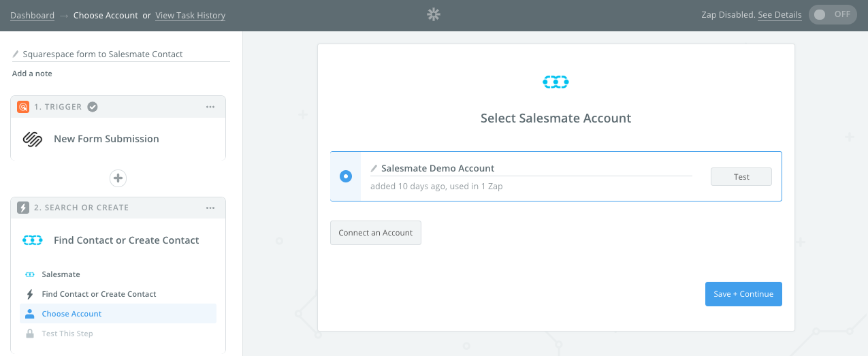Click bolt icon beside Find Contact or Create Contact
This screenshot has width=868, height=356.
[x=29, y=294]
